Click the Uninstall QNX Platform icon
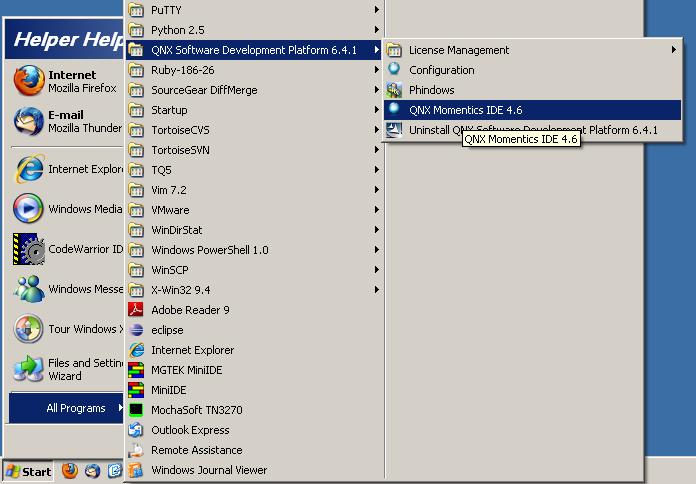696x484 pixels. [x=394, y=130]
